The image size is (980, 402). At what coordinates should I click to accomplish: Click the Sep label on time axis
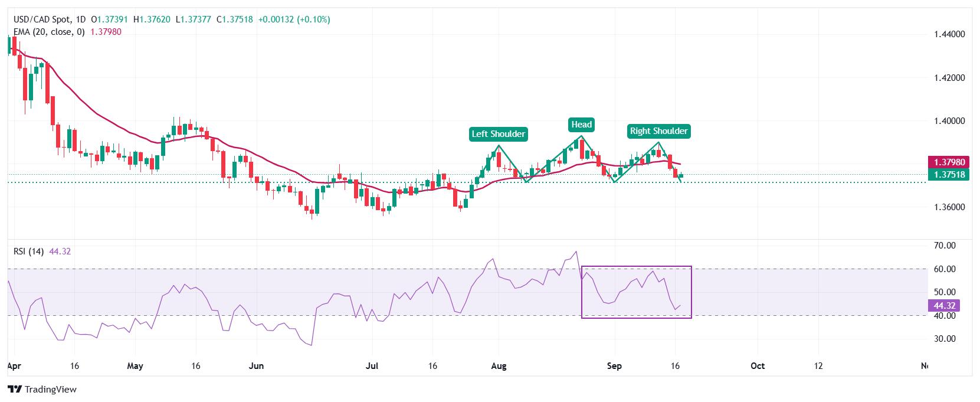pyautogui.click(x=614, y=366)
